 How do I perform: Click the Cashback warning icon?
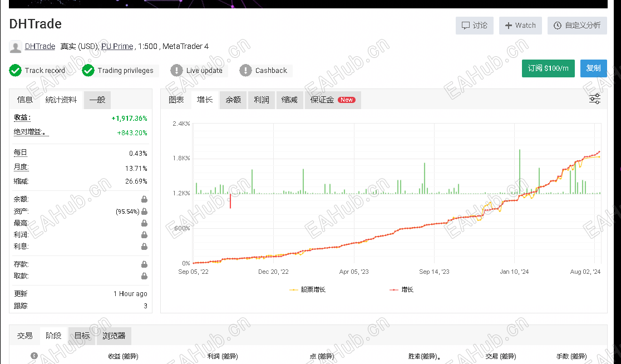click(x=245, y=71)
